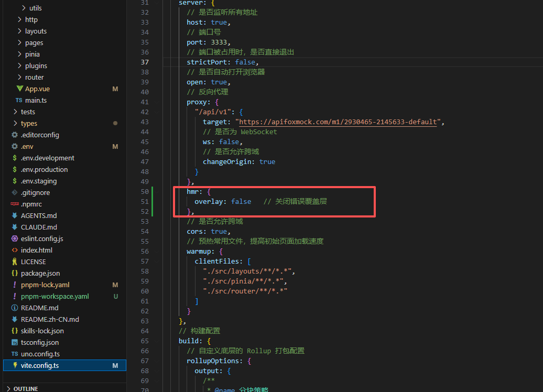Open README.zh-CN.md file
This screenshot has width=543, height=392.
50,319
